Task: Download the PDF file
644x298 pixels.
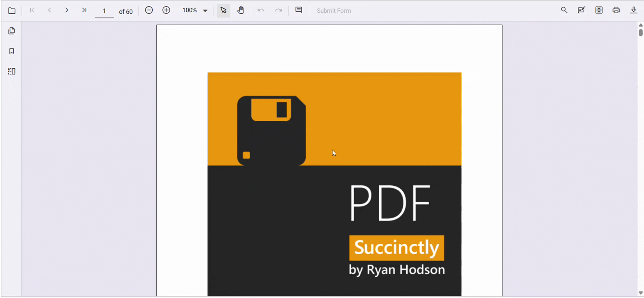Action: [x=634, y=10]
